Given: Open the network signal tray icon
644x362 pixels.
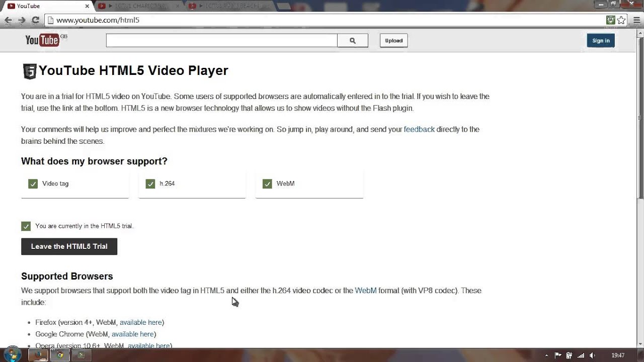Looking at the screenshot, I should [x=581, y=355].
